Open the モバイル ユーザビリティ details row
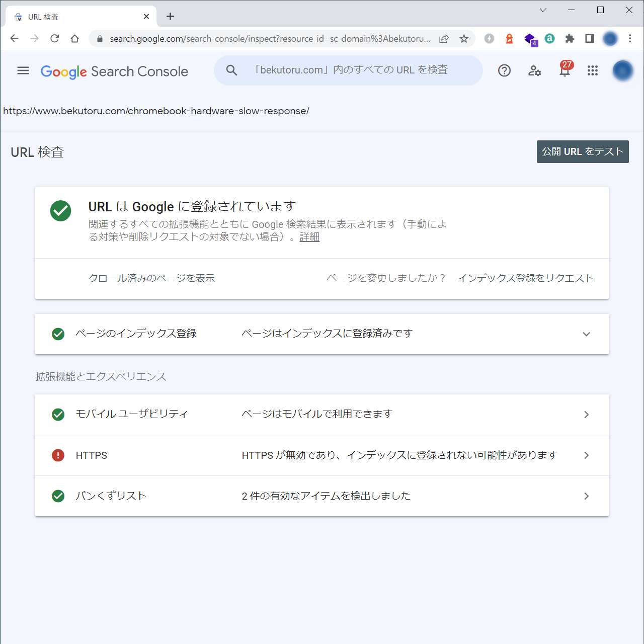Viewport: 644px width, 644px height. point(322,415)
